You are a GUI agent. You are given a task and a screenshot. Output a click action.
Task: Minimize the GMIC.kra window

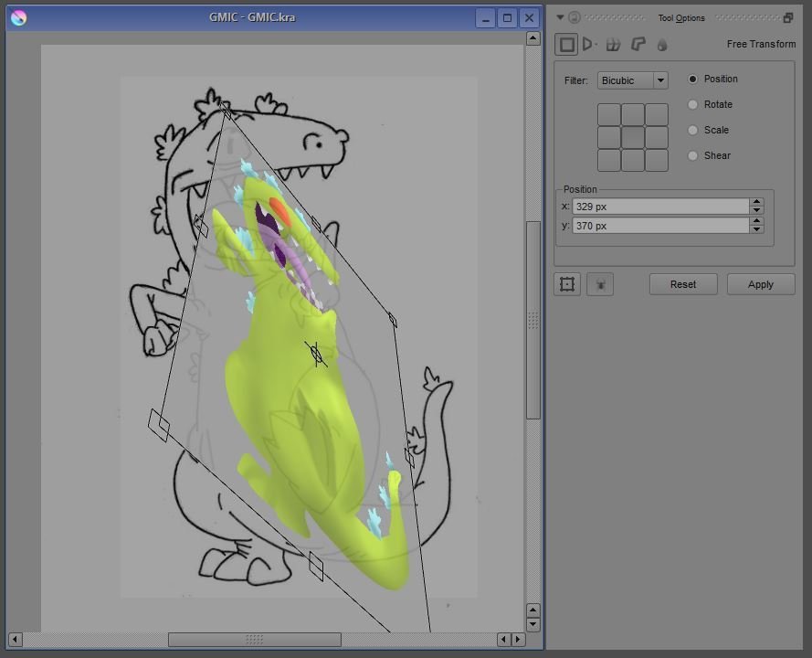coord(485,18)
